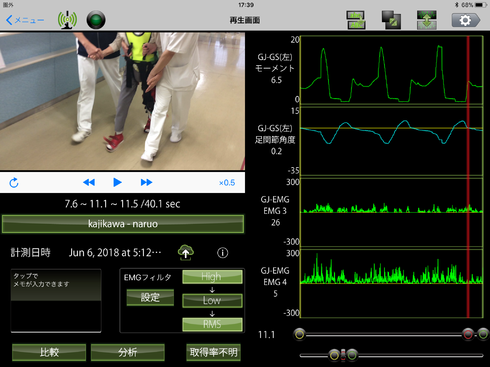490x367 pixels.
Task: Play the walking video
Action: (117, 182)
